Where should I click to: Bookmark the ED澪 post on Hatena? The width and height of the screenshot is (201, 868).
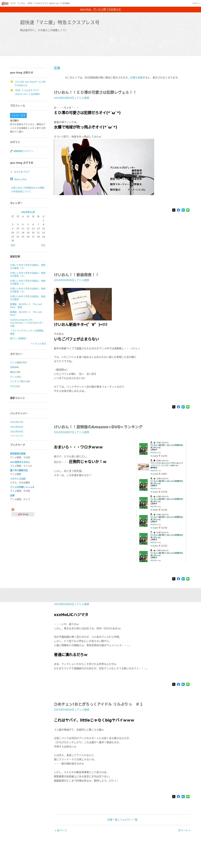point(183,210)
